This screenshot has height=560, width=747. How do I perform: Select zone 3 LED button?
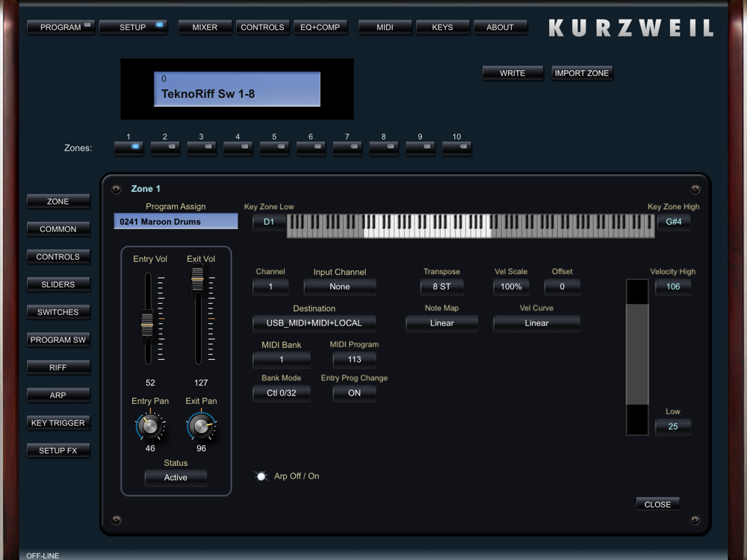202,148
